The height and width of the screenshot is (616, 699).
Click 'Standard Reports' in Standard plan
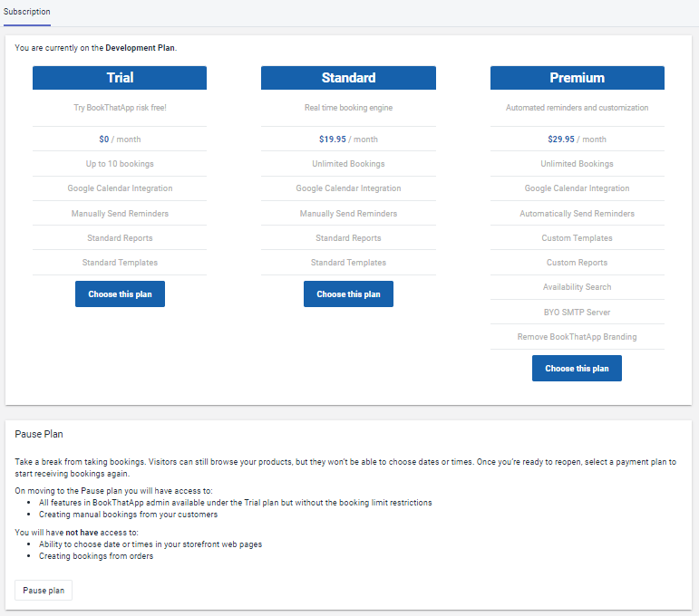[349, 238]
